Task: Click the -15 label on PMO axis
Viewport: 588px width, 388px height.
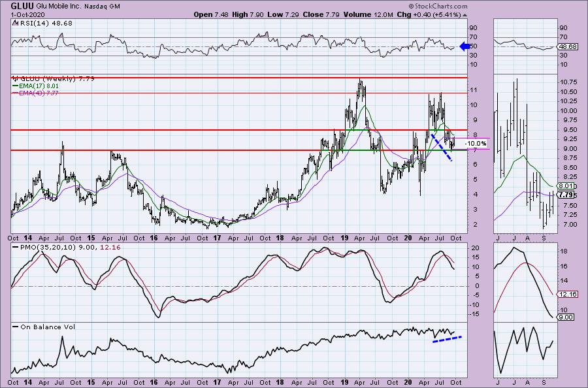Action: click(x=474, y=315)
